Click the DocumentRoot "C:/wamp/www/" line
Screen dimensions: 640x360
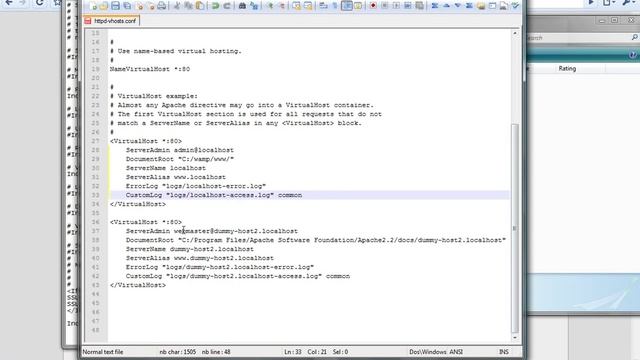point(180,159)
